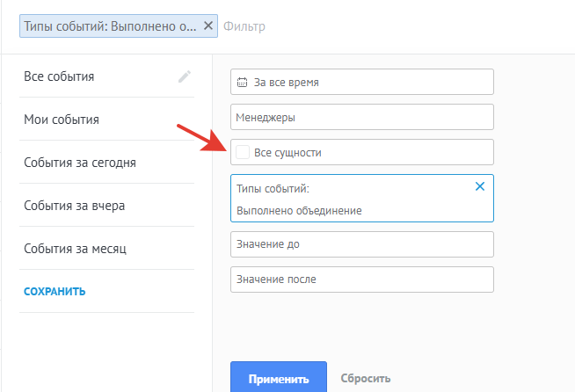Click into the 'Значение после' field

[x=361, y=279]
